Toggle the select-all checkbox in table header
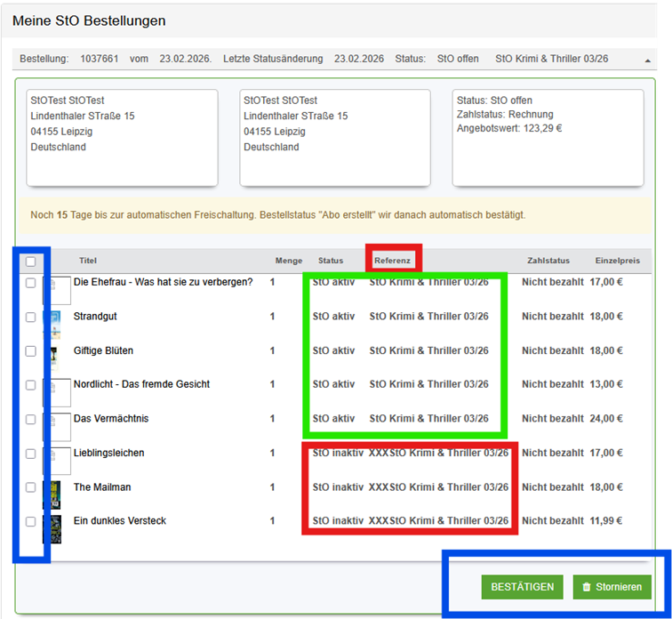The width and height of the screenshot is (672, 619). [31, 261]
